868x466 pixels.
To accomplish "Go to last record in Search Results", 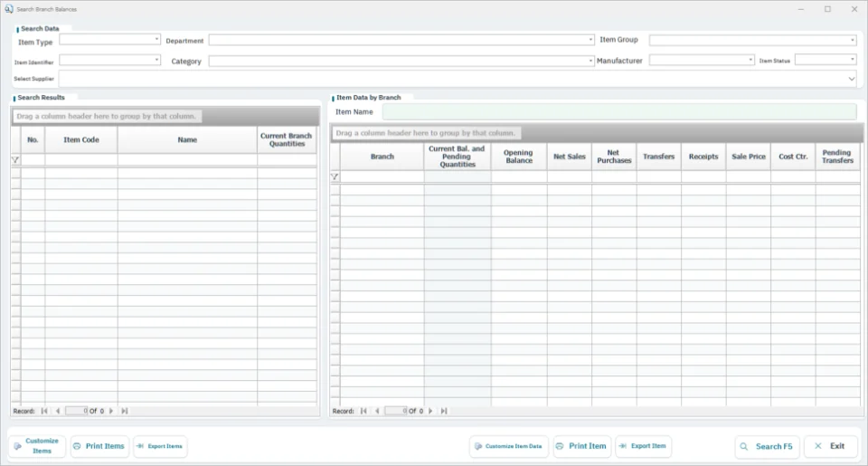I will click(125, 411).
